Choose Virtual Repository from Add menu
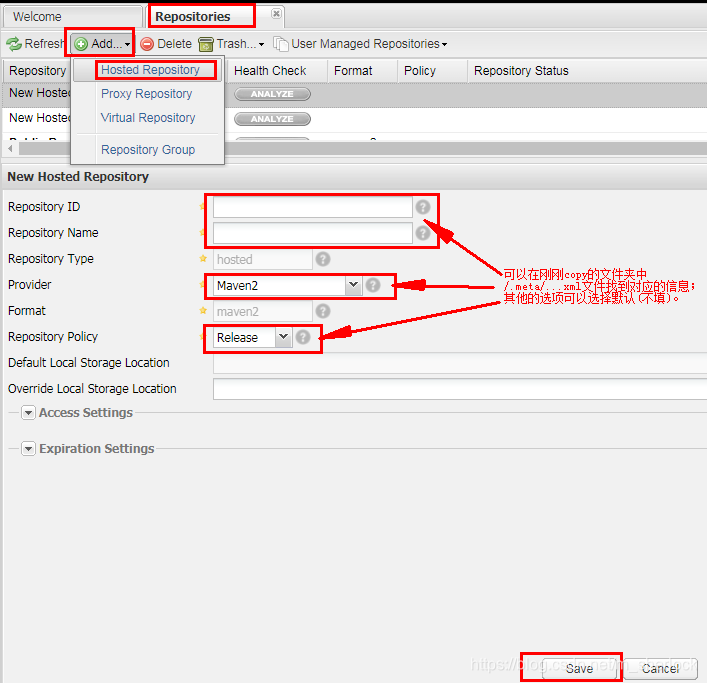This screenshot has width=707, height=683. coord(148,118)
